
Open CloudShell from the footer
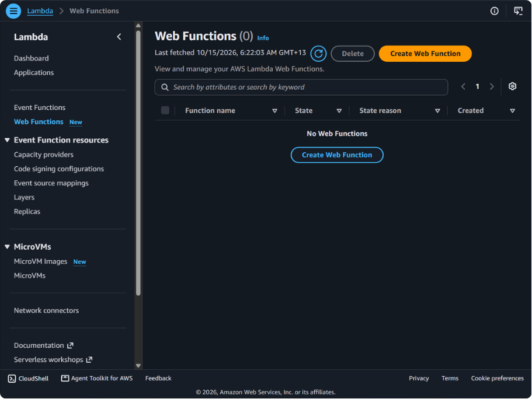pos(28,379)
